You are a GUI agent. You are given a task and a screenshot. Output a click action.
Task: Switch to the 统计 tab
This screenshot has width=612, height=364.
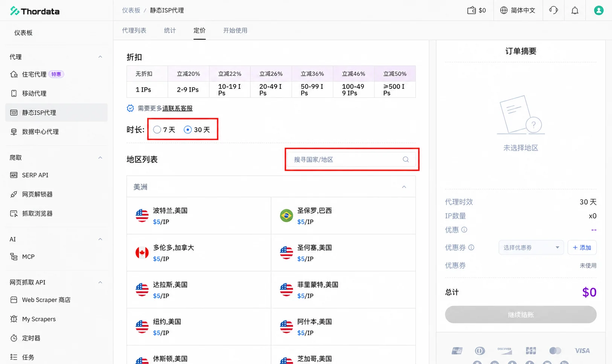170,30
